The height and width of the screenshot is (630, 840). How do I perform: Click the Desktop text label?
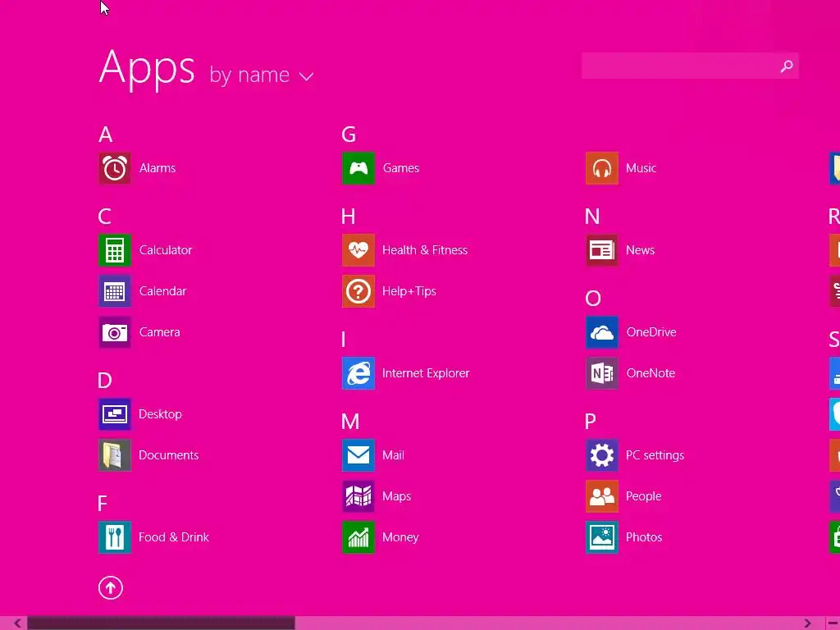160,414
